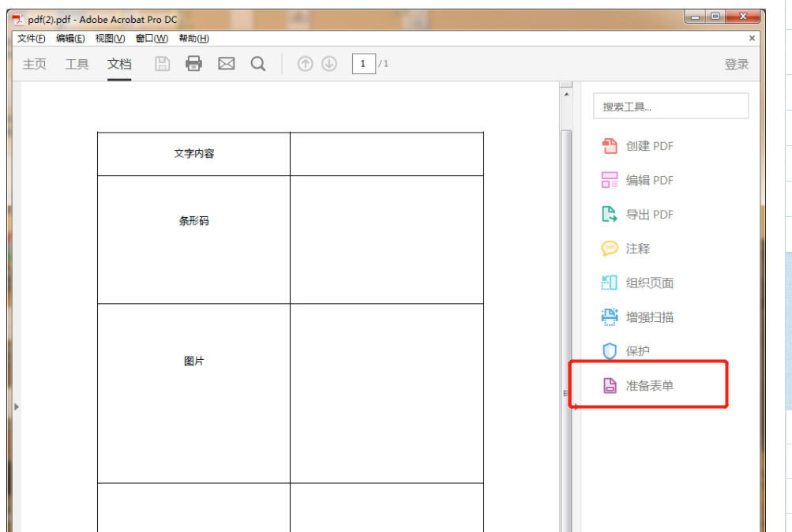
Task: Click the 图片 table cell
Action: pyautogui.click(x=194, y=393)
